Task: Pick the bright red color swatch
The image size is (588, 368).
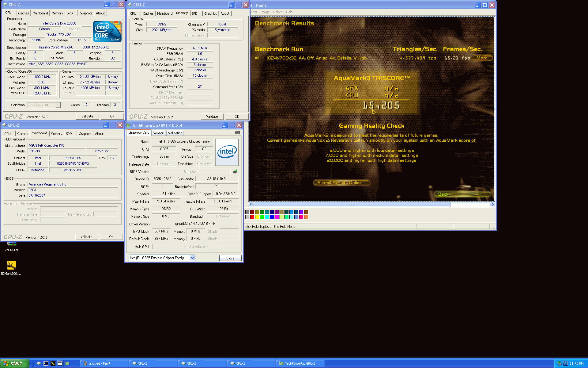Action: coord(252,217)
